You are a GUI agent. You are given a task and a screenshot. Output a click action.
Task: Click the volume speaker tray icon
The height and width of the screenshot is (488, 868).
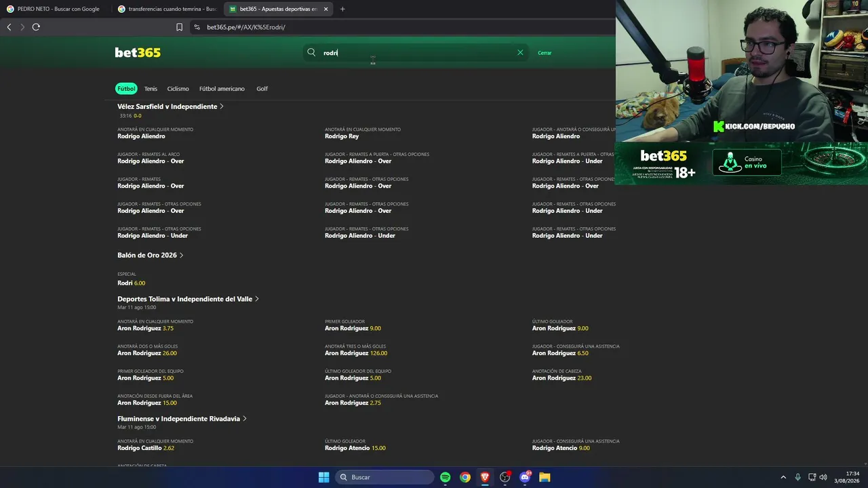[x=823, y=477]
